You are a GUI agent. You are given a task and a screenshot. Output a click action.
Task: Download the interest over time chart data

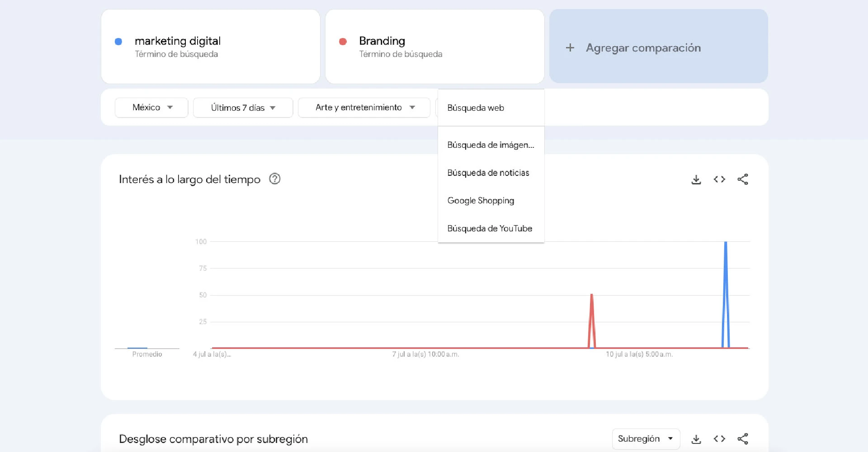tap(696, 179)
